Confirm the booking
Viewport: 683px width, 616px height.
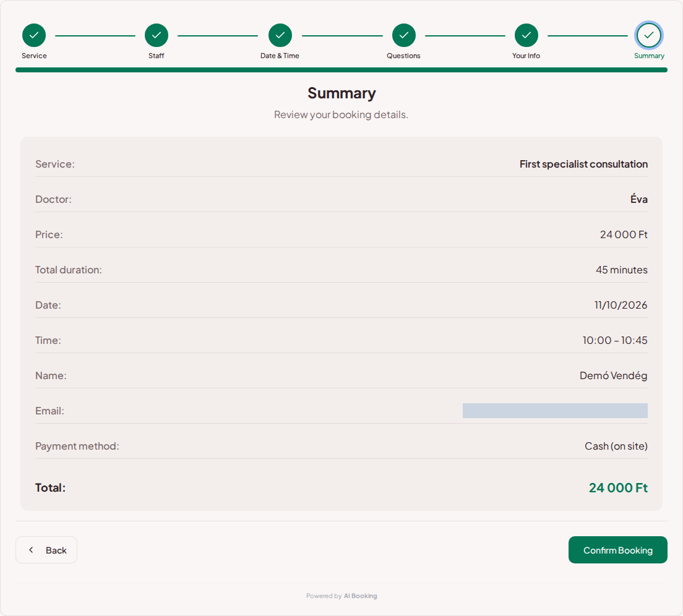(x=617, y=550)
